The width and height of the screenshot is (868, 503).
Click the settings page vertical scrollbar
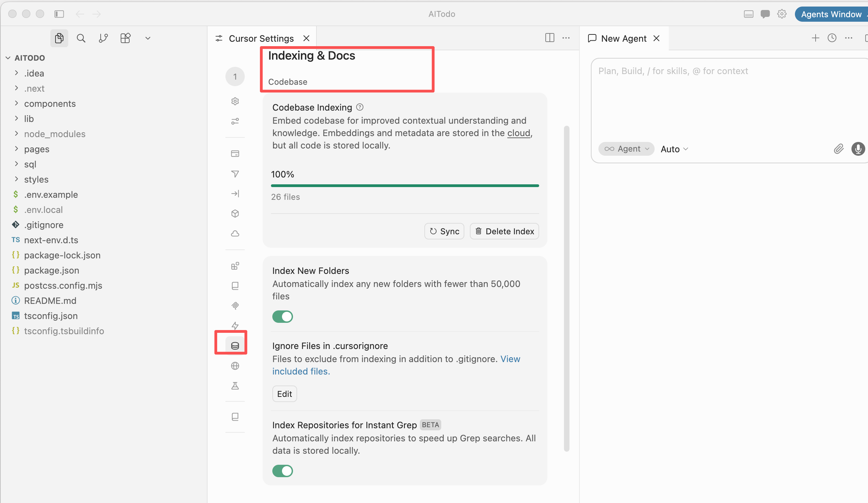[566, 289]
